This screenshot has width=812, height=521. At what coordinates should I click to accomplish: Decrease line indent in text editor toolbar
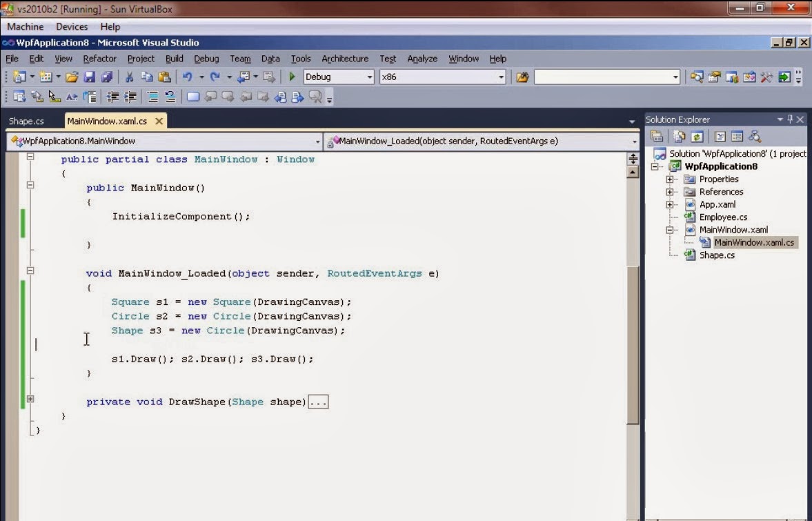coord(112,97)
